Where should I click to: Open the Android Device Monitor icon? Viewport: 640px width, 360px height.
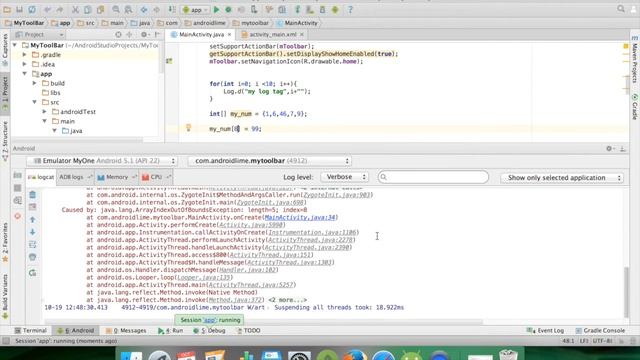[335, 9]
